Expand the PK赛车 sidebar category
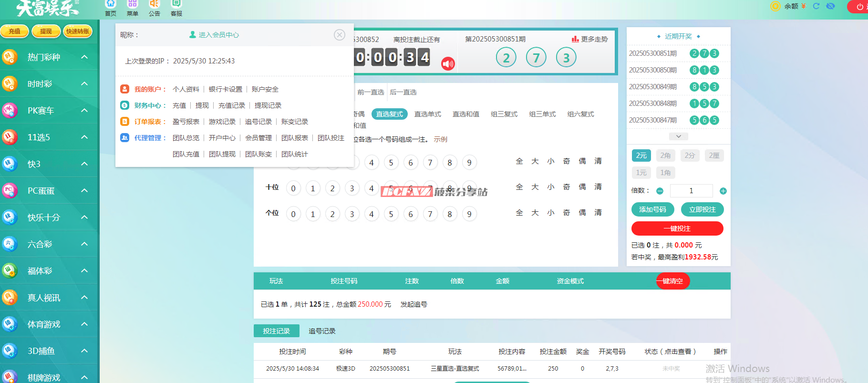 click(84, 111)
